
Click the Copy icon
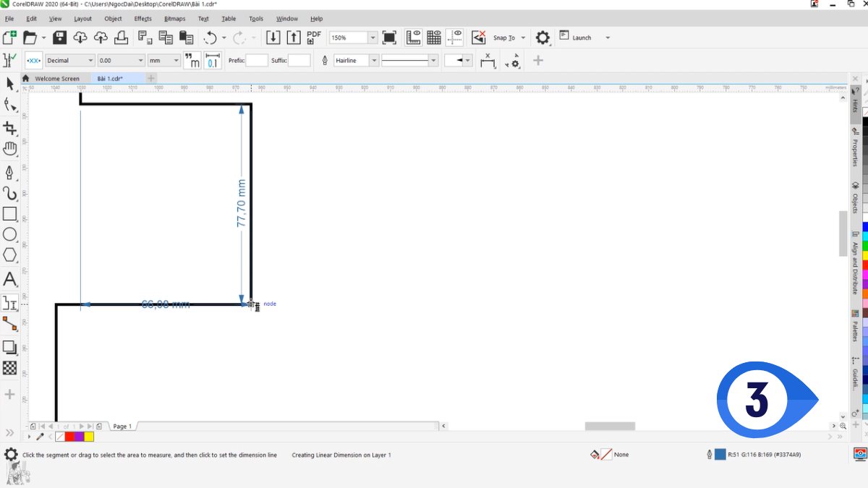coord(166,38)
